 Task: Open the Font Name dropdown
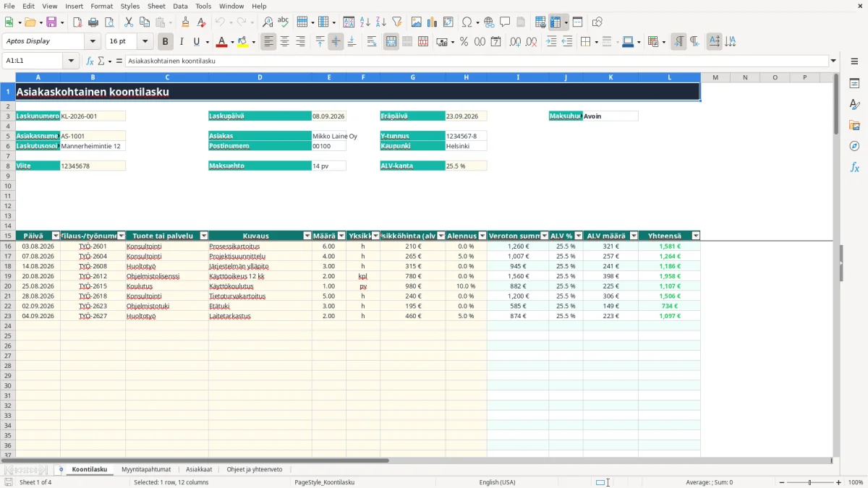click(x=93, y=42)
